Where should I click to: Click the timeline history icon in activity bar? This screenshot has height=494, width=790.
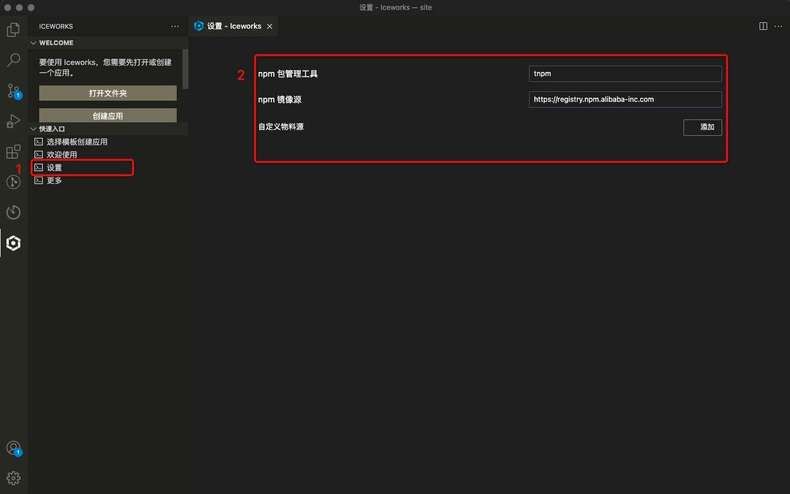tap(14, 212)
